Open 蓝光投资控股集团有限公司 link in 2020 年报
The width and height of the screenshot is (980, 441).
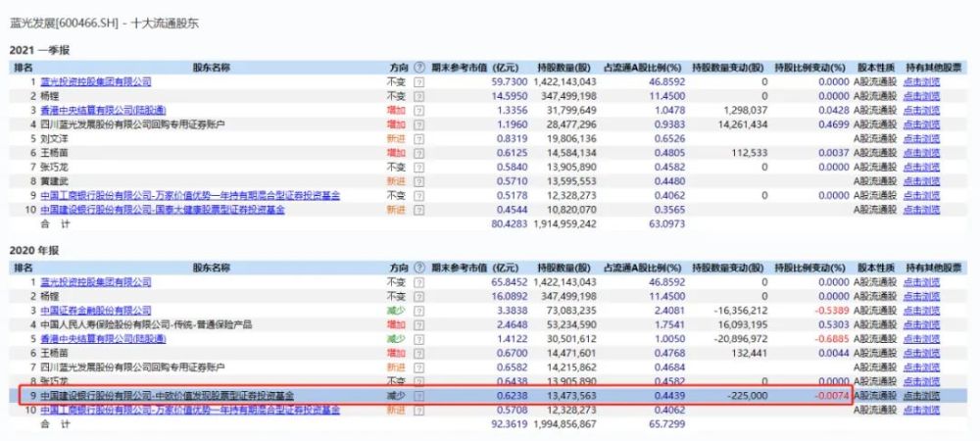96,282
